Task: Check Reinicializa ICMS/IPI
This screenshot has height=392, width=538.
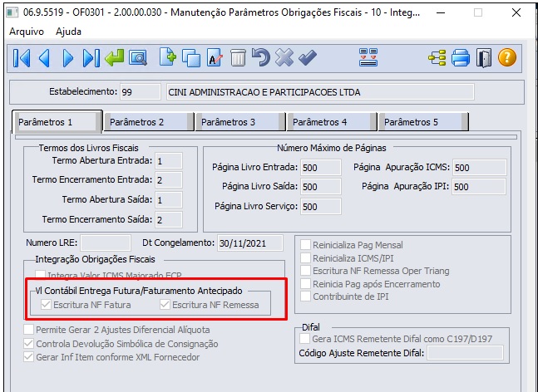Action: coord(305,258)
